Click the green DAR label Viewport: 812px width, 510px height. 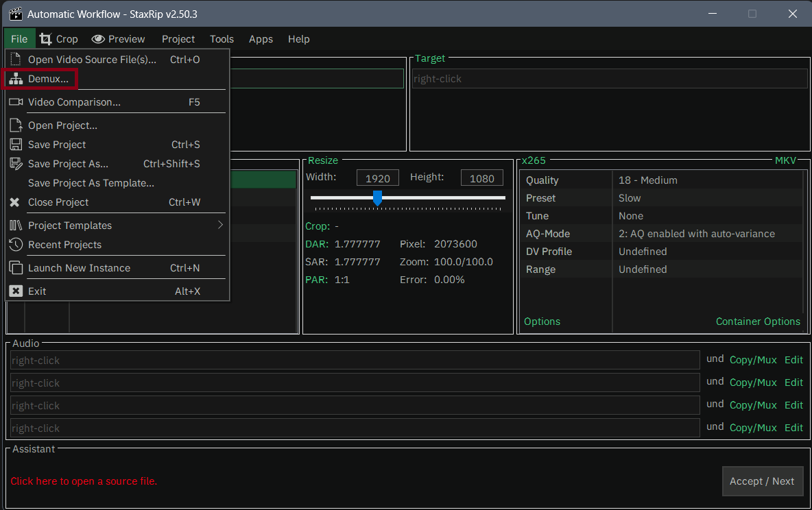coord(316,244)
